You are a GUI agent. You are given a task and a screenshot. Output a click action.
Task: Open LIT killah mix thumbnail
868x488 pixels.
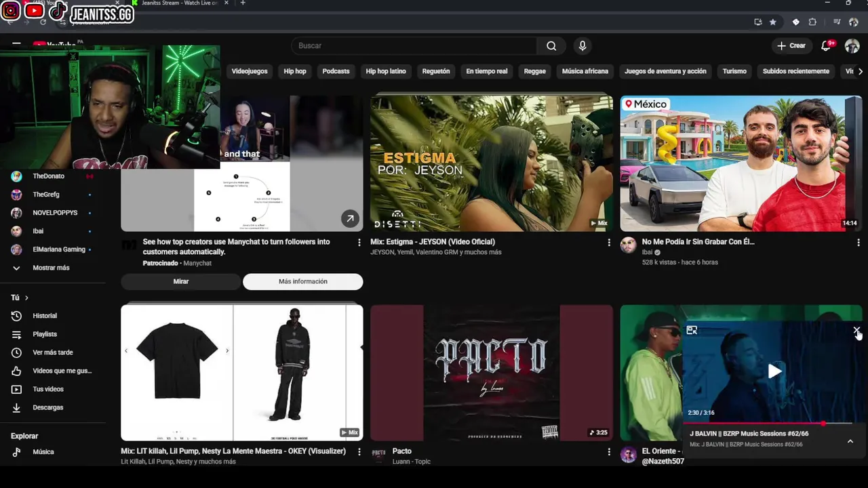[242, 373]
